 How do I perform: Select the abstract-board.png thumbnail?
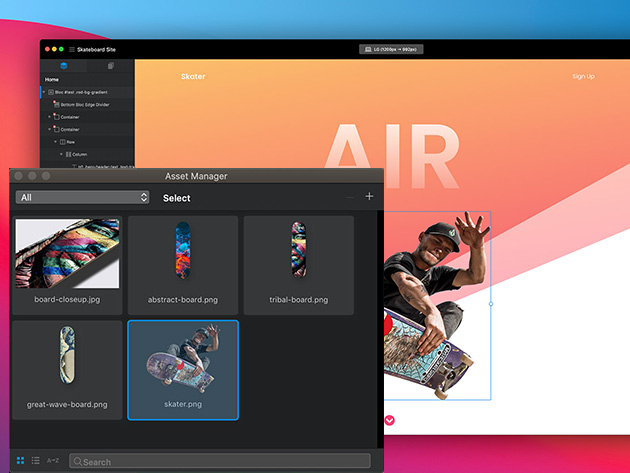[x=183, y=250]
